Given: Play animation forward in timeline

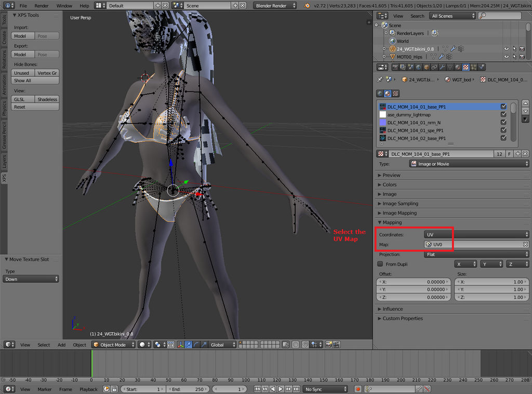Looking at the screenshot, I should pos(281,389).
